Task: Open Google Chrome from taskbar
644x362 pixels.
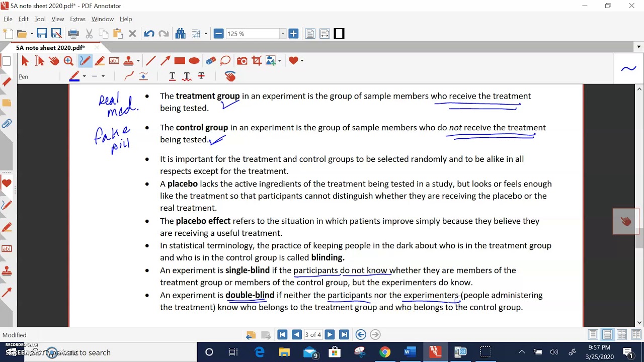Action: point(385,352)
